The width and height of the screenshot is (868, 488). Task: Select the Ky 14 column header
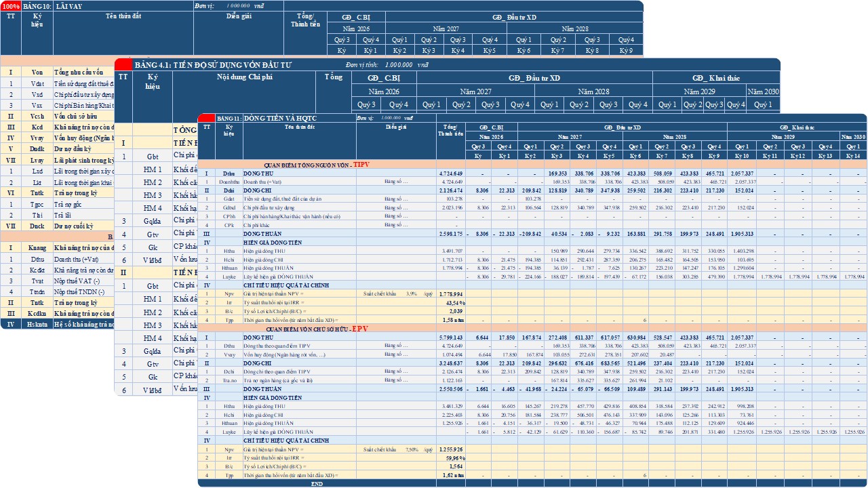tap(853, 156)
